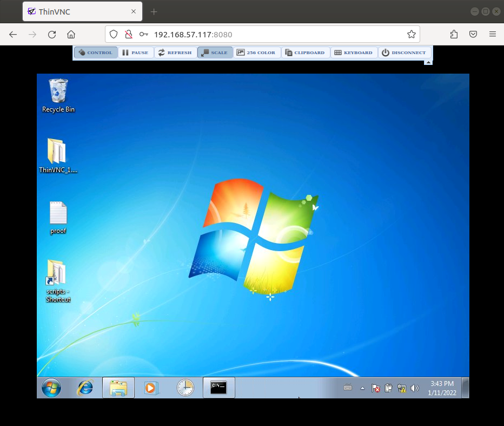This screenshot has width=504, height=426.
Task: Click the Safely Remove Hardware tray icon
Action: tap(389, 388)
